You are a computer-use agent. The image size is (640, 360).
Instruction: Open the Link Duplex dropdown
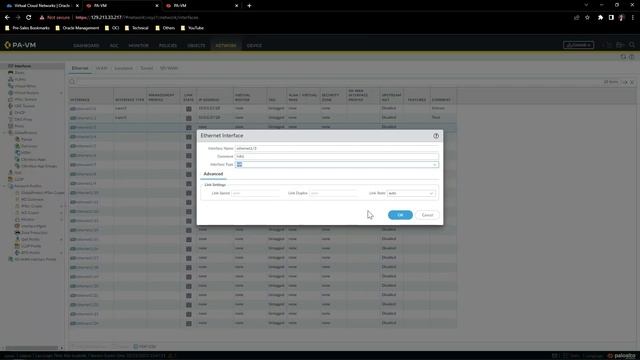(x=333, y=193)
